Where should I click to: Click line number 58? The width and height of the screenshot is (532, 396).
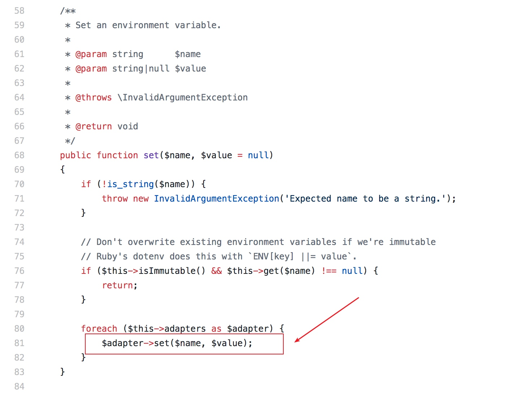click(x=19, y=11)
